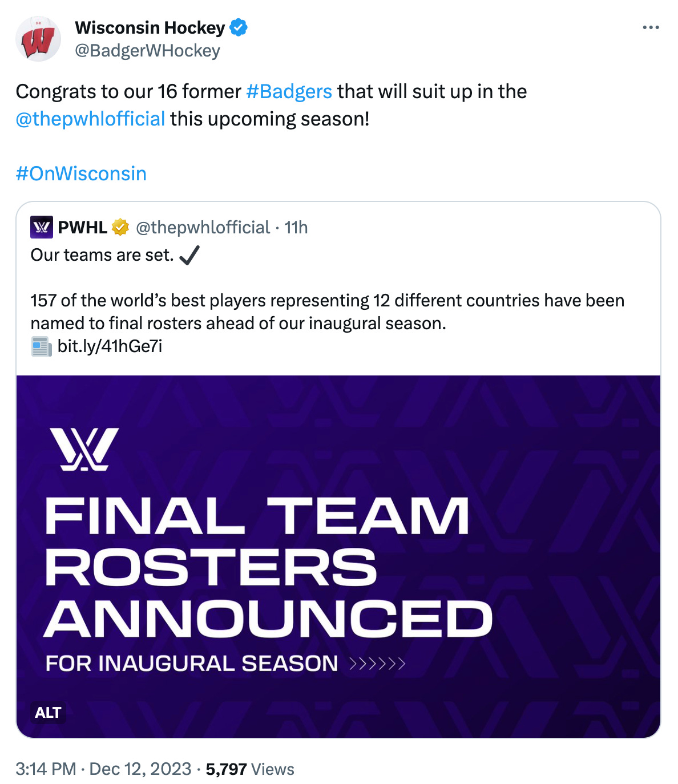
Task: Click the PWHL name in quoted tweet
Action: tap(83, 227)
